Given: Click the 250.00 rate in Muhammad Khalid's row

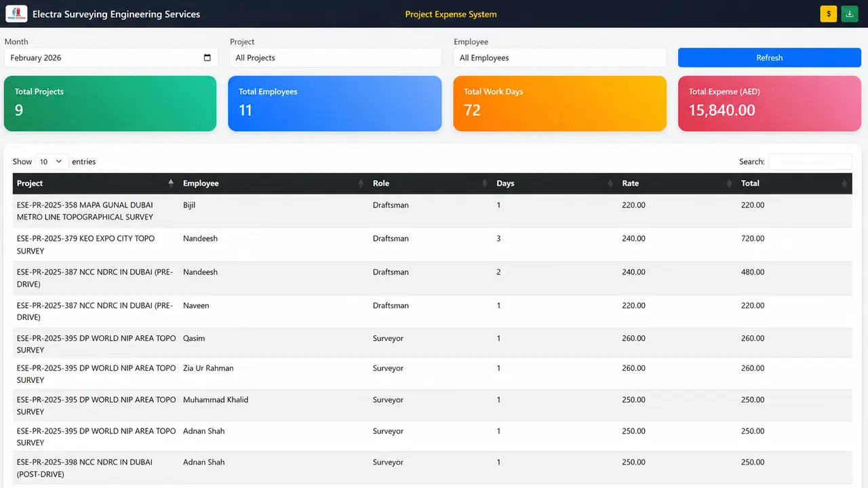Looking at the screenshot, I should 633,400.
